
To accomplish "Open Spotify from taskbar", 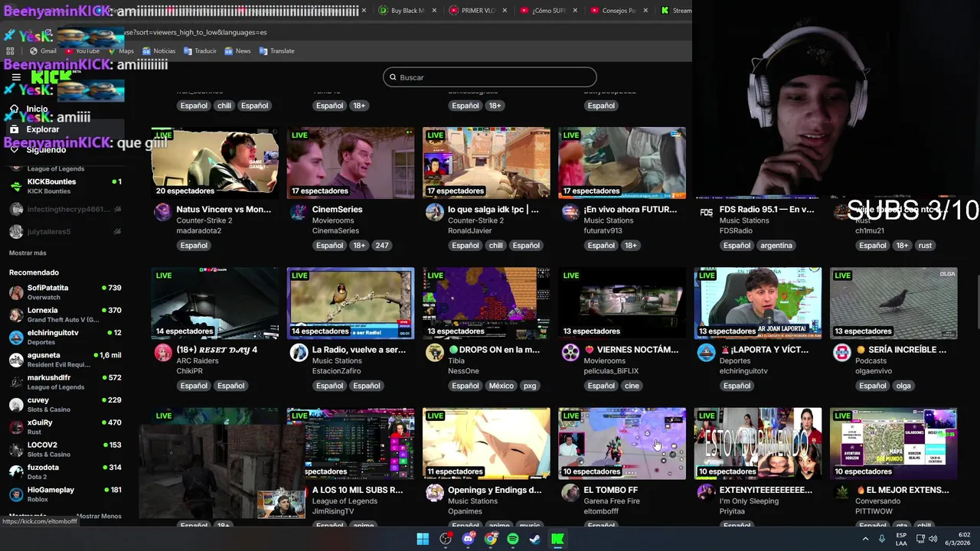I will (513, 539).
